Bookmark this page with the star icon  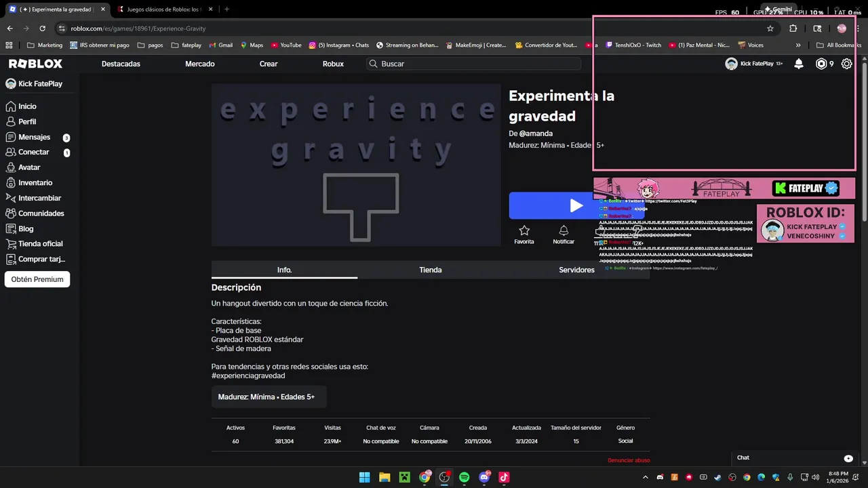770,28
